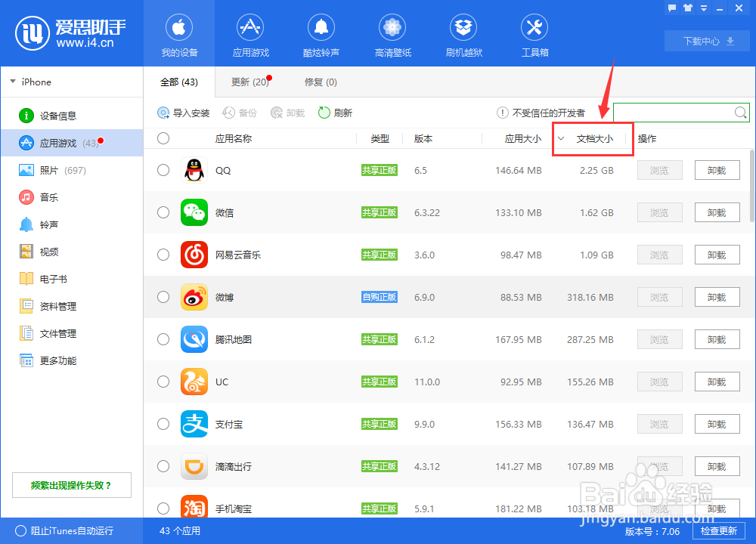
Task: Switch to the 全部 (43) tab
Action: click(179, 82)
